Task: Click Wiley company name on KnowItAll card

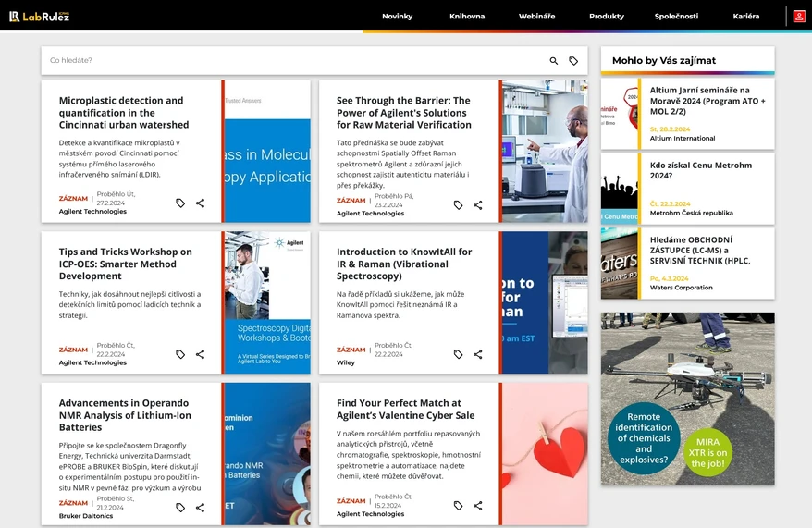Action: coord(345,362)
